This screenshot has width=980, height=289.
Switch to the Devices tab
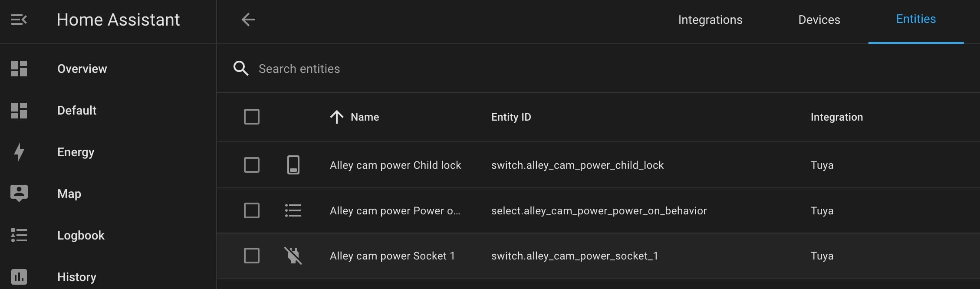(x=819, y=20)
